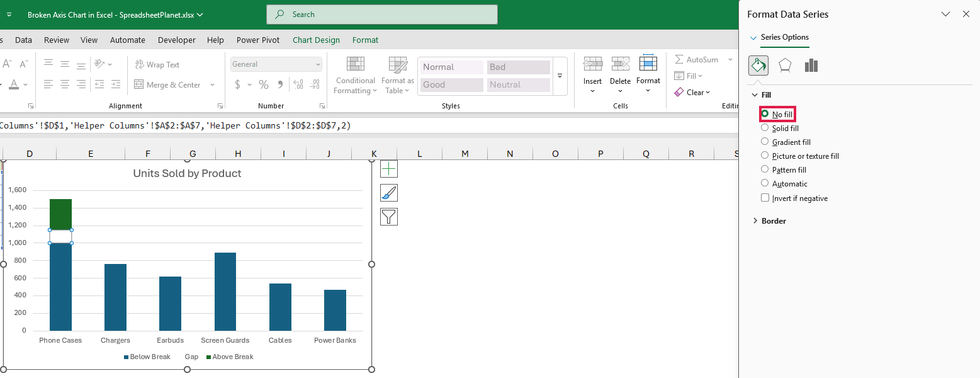Click the Chart Filters funnel button
This screenshot has width=980, height=378.
click(389, 217)
